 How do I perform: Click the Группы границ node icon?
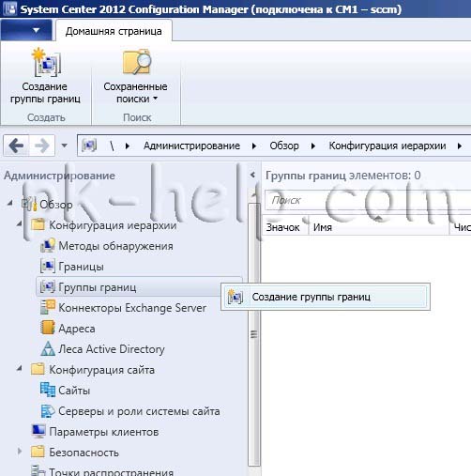[x=48, y=286]
